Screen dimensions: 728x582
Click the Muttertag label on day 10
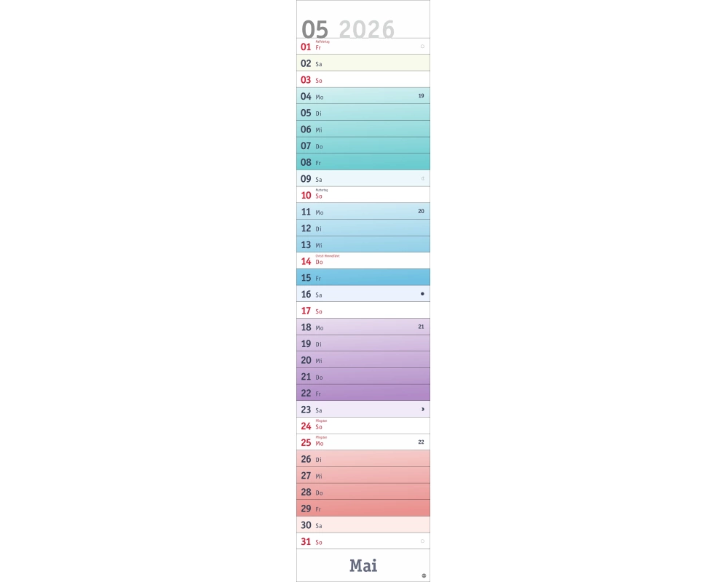pos(321,190)
